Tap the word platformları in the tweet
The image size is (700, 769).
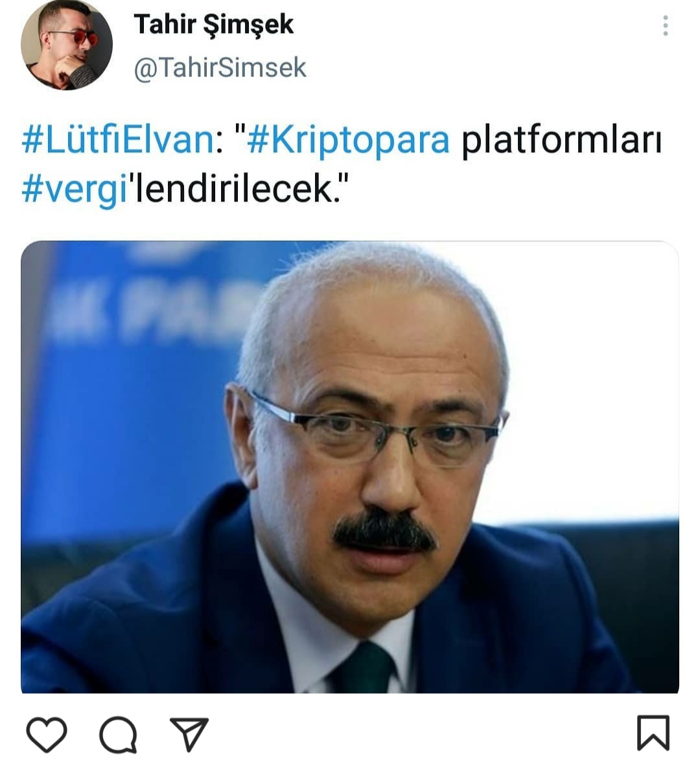[562, 141]
